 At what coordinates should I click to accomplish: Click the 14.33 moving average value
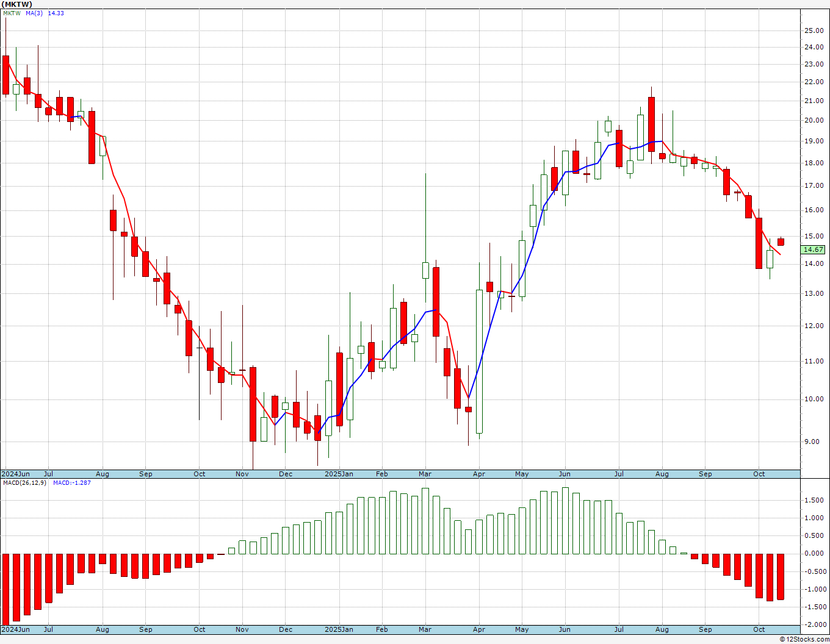point(56,13)
